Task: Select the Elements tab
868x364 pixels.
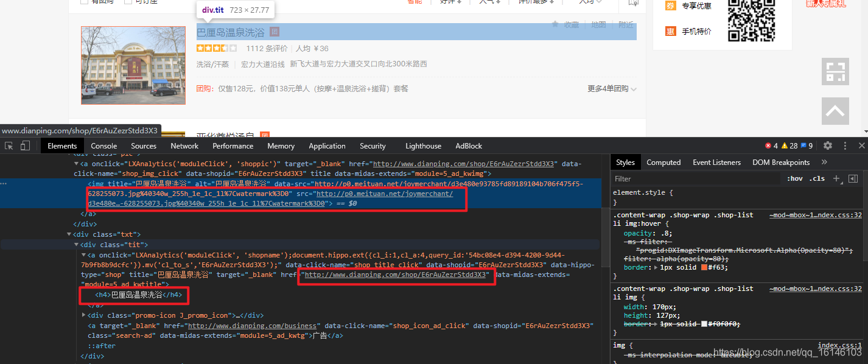Action: 62,146
